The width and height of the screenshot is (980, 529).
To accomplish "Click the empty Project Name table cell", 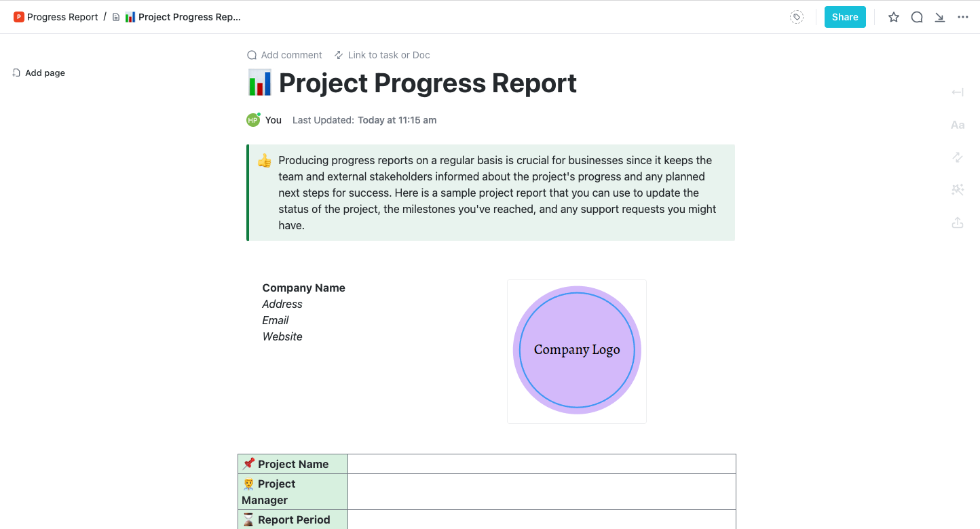I will [x=542, y=464].
